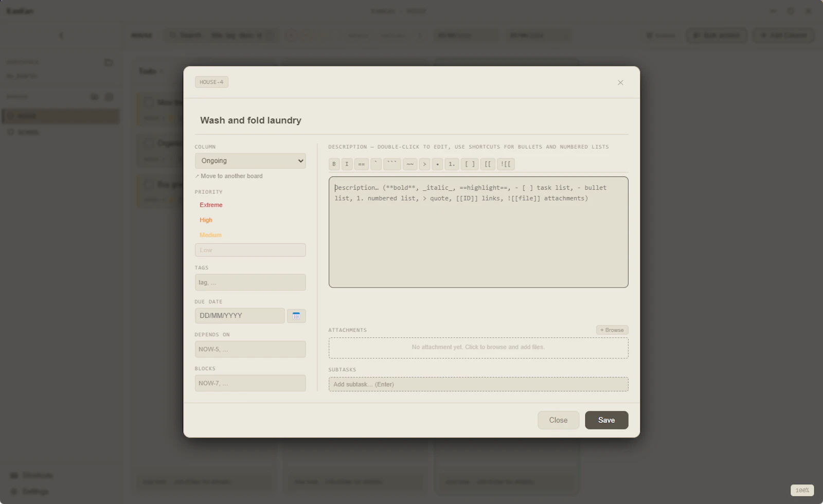Apply strikethrough with the ~~ button

click(410, 164)
